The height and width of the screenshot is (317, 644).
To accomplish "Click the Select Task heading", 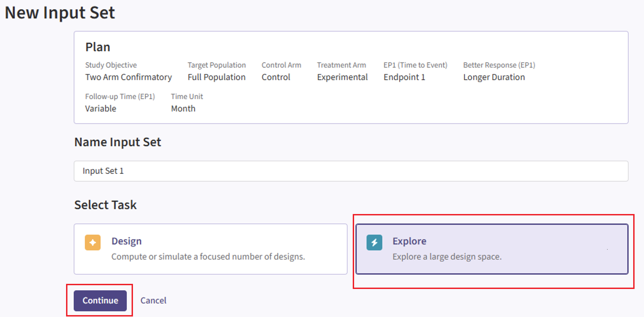I will coord(105,205).
